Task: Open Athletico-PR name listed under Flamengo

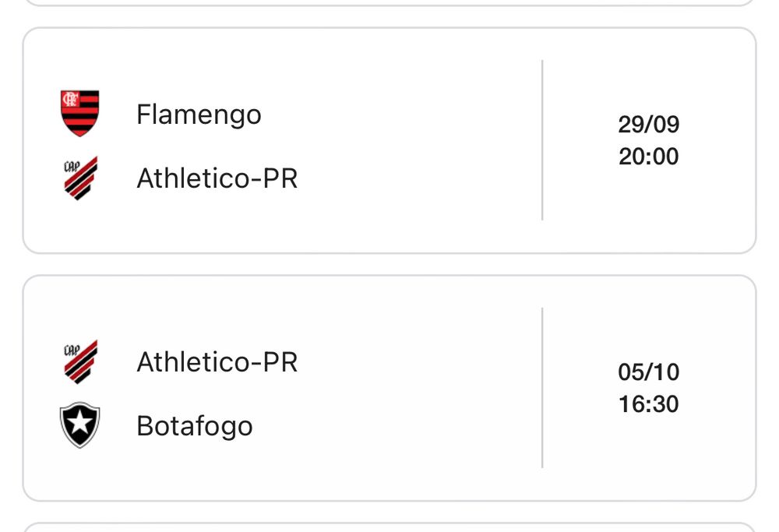Action: 217,178
